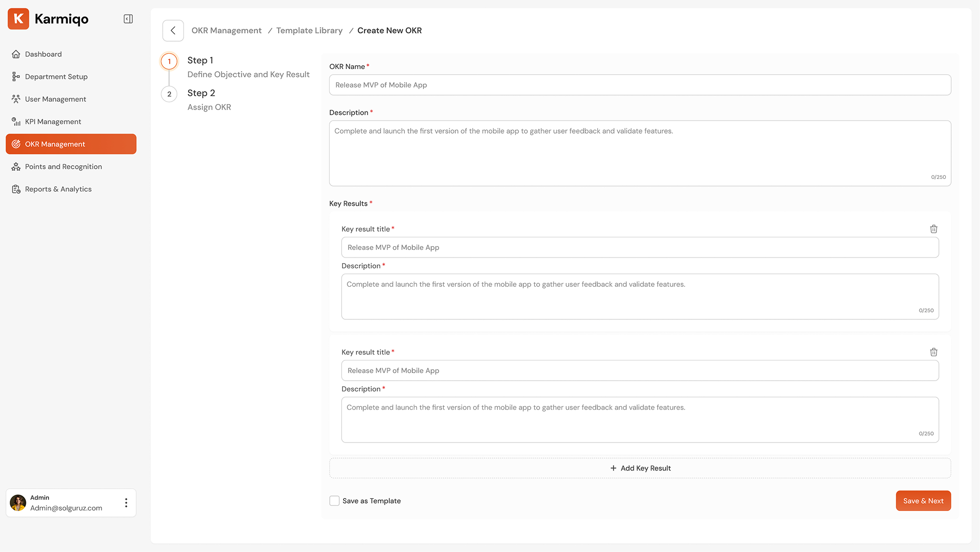This screenshot has width=980, height=552.
Task: Click the Template Library breadcrumb link
Action: [x=309, y=31]
